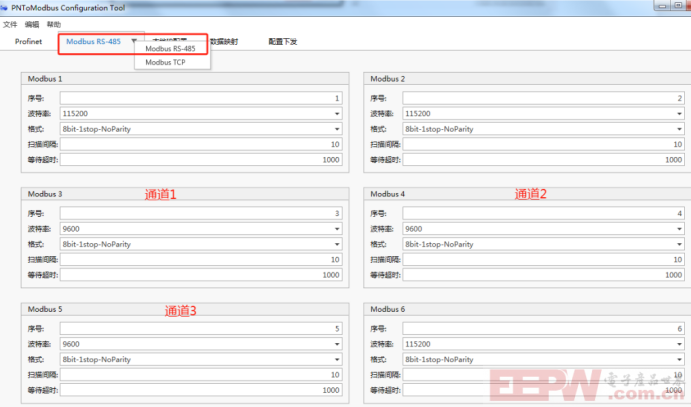Minimize the PNToModbus Configuration Tool window
Viewport: 691px width, 407px height.
662,5
